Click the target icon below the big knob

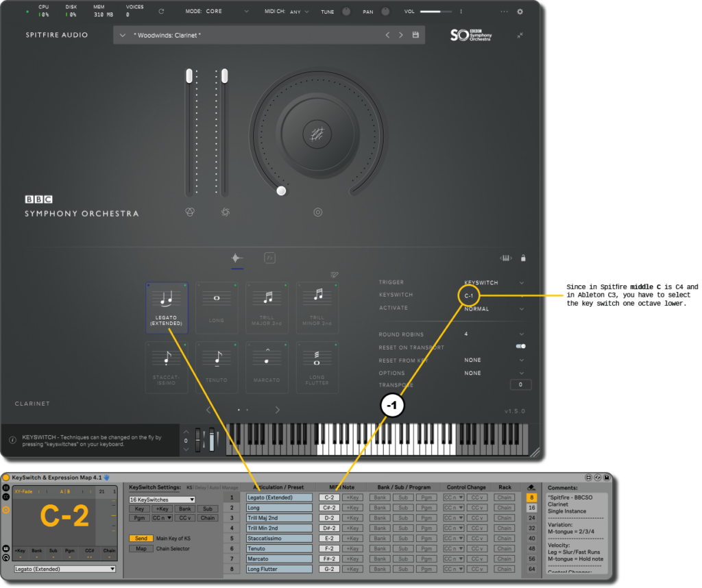pos(318,212)
